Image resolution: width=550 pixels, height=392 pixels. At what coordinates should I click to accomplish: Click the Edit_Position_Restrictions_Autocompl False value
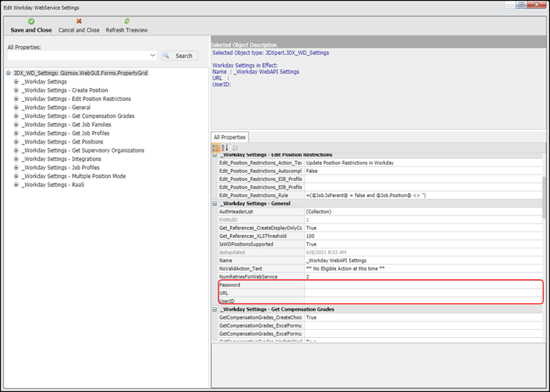(423, 171)
